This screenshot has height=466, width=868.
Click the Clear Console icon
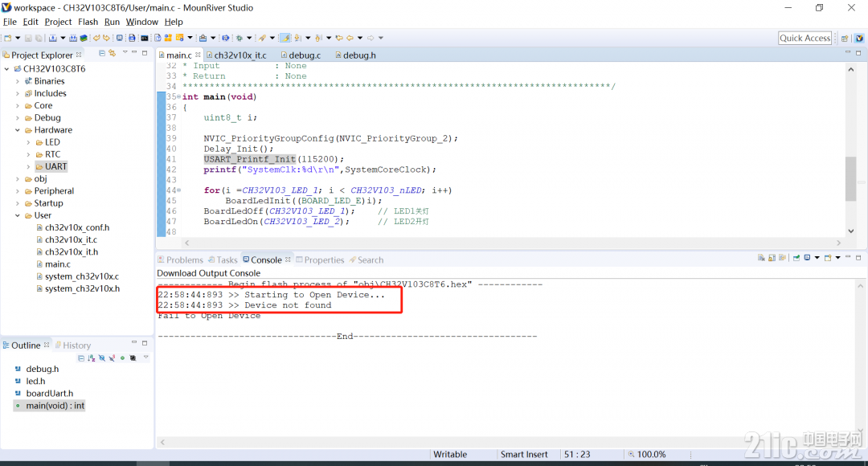pos(761,258)
